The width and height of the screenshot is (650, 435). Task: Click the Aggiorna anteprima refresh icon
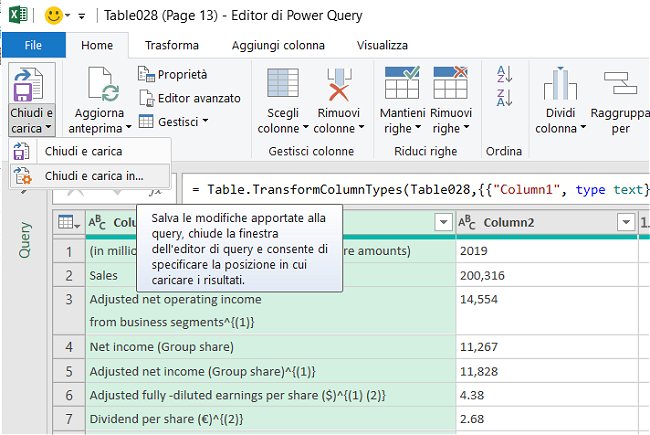(99, 87)
